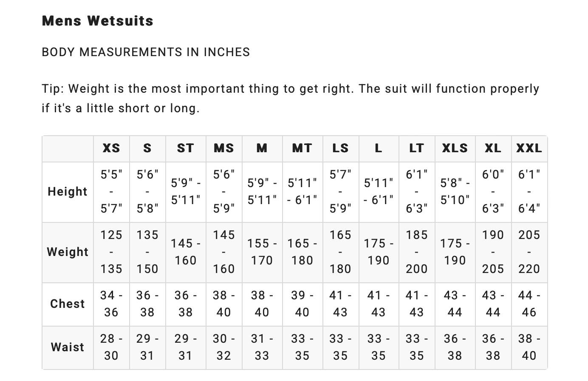The image size is (588, 381).
Task: Click the Mens Wetsuits heading
Action: point(98,21)
